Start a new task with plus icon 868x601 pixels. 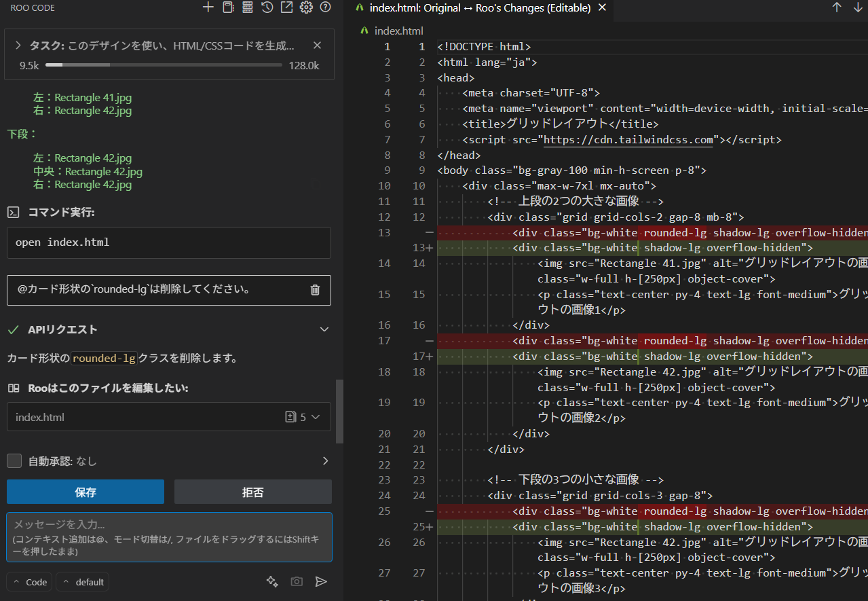pos(208,7)
